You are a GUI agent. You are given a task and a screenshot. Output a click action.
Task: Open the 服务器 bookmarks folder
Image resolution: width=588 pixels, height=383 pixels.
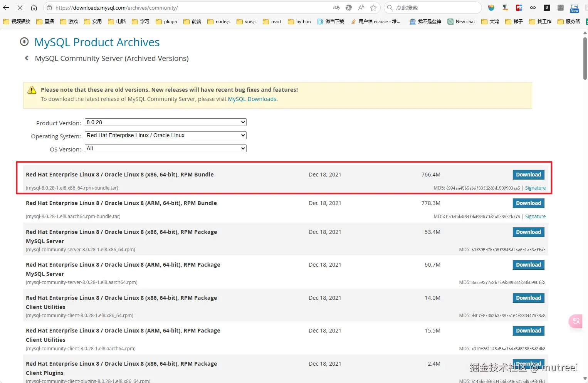click(569, 22)
